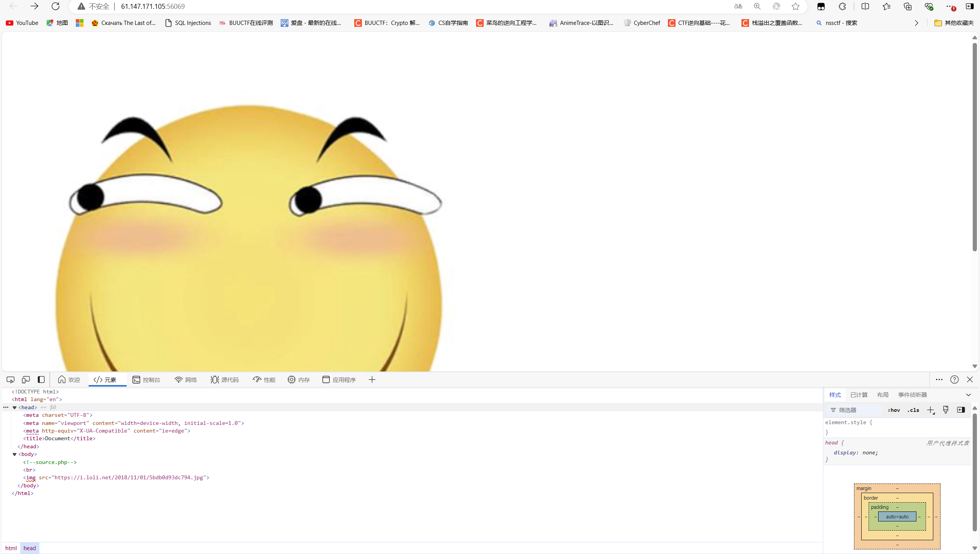This screenshot has width=980, height=554.
Task: Collapse the head element node
Action: tap(15, 408)
